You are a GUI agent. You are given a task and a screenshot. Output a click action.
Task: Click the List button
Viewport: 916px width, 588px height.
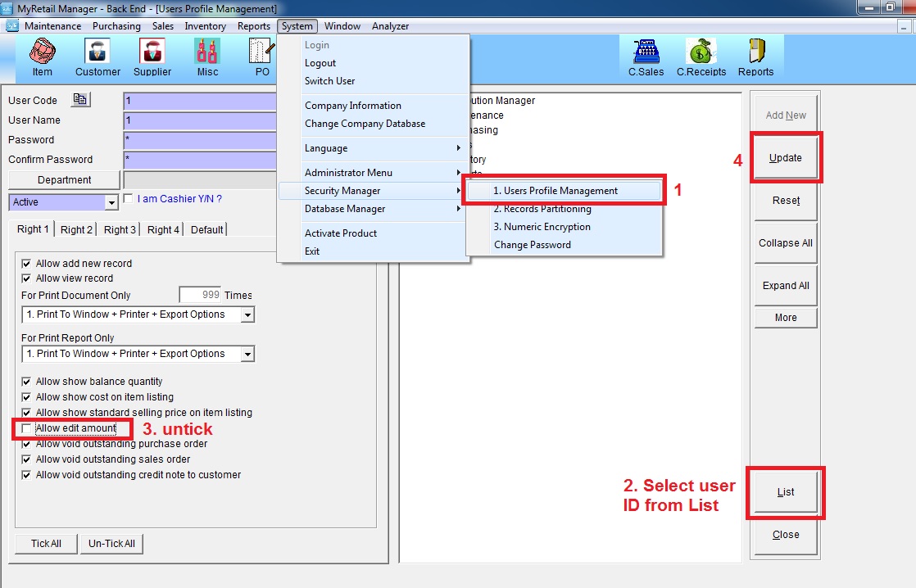coord(785,492)
